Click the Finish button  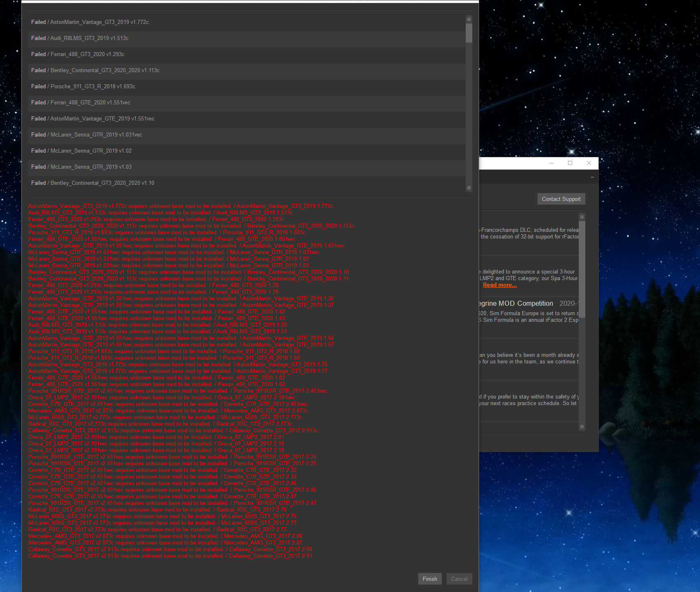click(x=430, y=579)
